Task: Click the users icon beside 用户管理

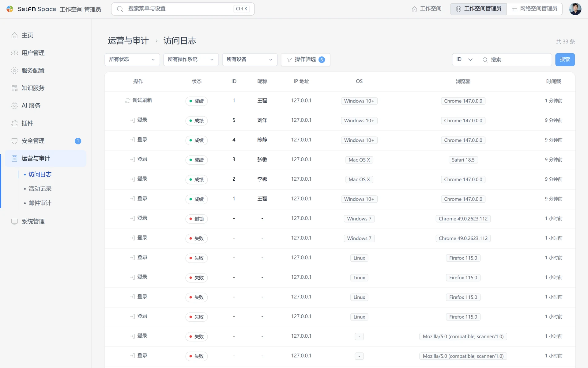Action: coord(14,53)
